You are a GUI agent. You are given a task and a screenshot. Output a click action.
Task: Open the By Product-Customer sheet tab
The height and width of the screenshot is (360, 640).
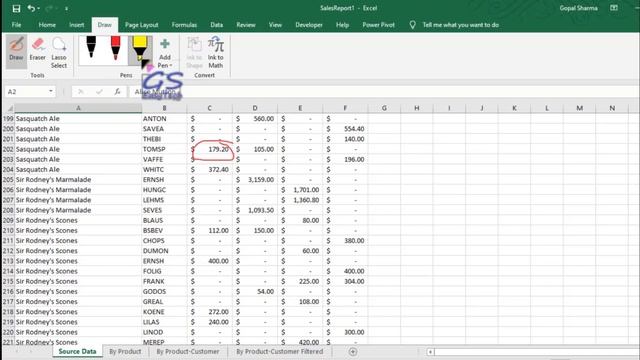pyautogui.click(x=188, y=351)
